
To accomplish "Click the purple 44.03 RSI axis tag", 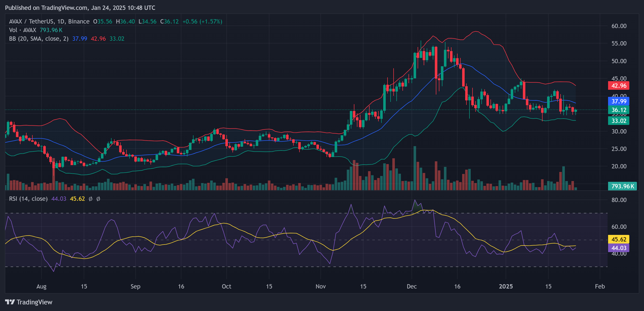I will tap(619, 248).
